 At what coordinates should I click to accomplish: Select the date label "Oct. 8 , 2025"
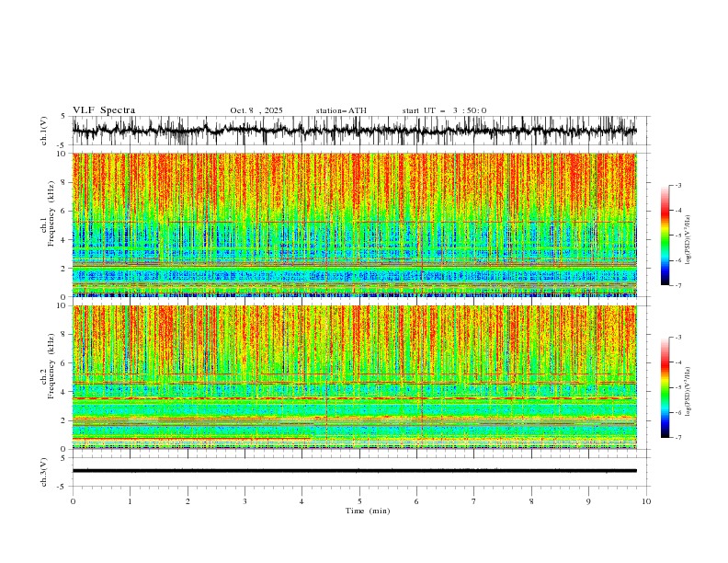(x=256, y=110)
